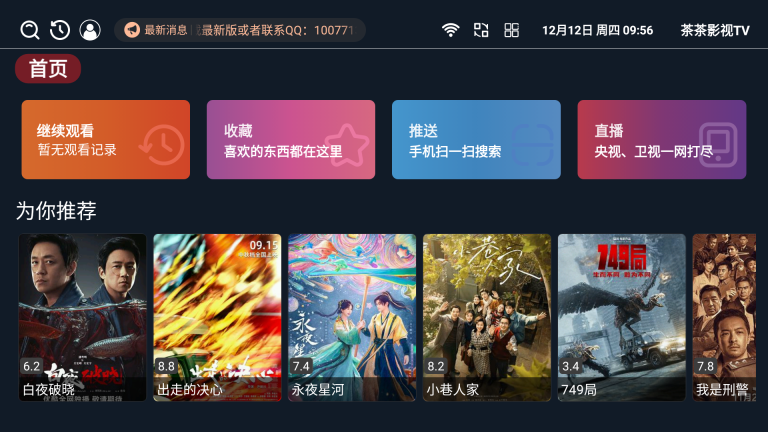Screen dimensions: 768x432
Task: Open the search magnifier icon
Action: 29,30
